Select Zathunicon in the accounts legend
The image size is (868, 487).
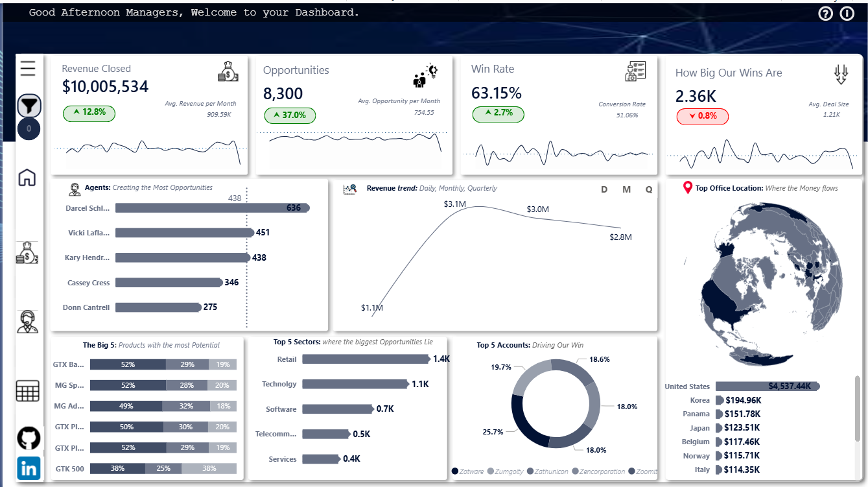point(548,471)
